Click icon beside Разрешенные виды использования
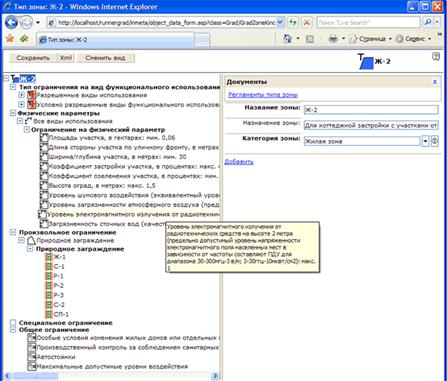Image resolution: width=447 pixels, height=381 pixels. pos(32,95)
